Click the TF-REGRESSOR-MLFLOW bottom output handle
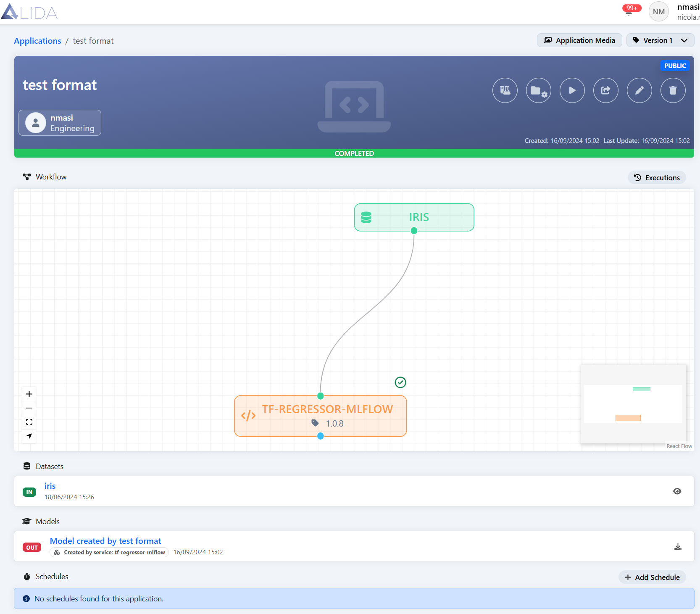This screenshot has width=700, height=614. point(321,436)
